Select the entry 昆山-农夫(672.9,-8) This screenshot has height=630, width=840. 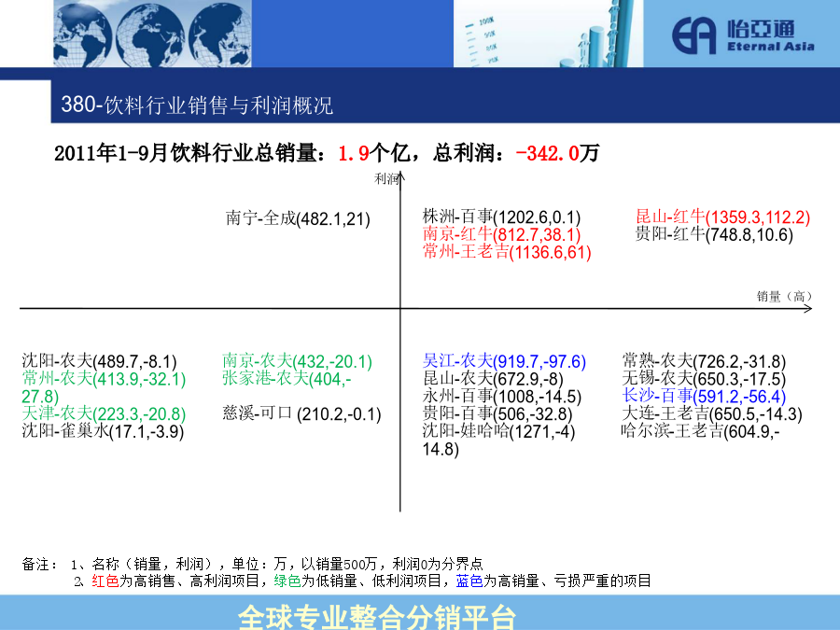pos(493,379)
